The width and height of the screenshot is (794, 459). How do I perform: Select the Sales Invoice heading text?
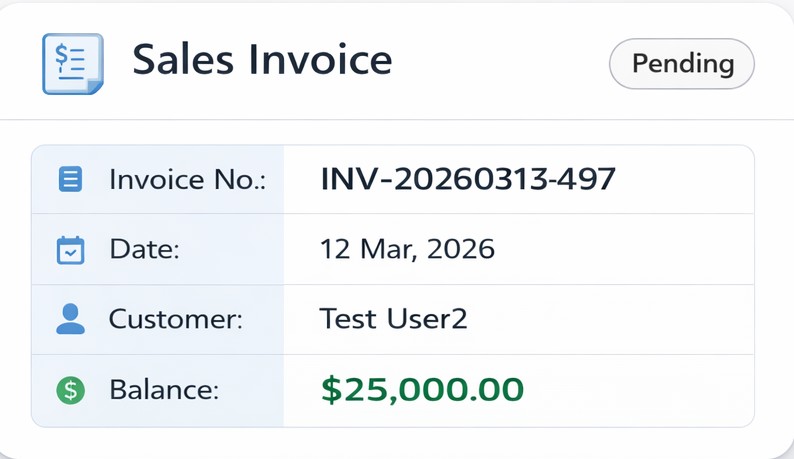coord(262,61)
